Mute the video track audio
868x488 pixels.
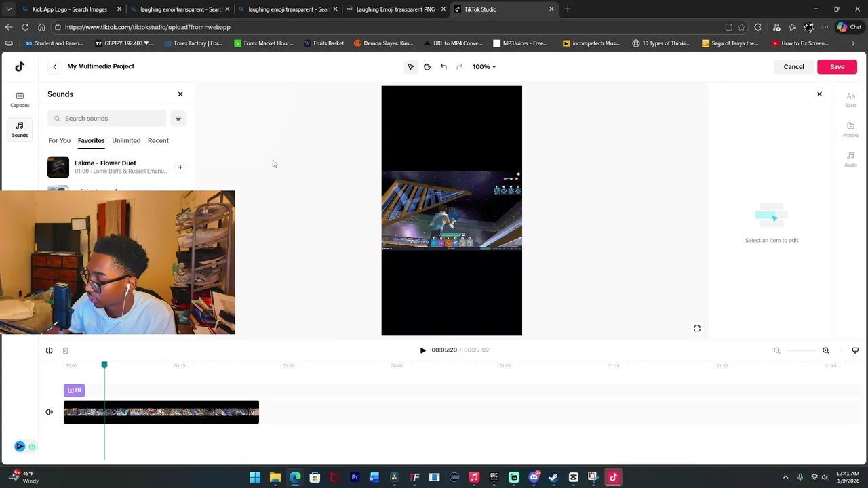[x=49, y=412]
